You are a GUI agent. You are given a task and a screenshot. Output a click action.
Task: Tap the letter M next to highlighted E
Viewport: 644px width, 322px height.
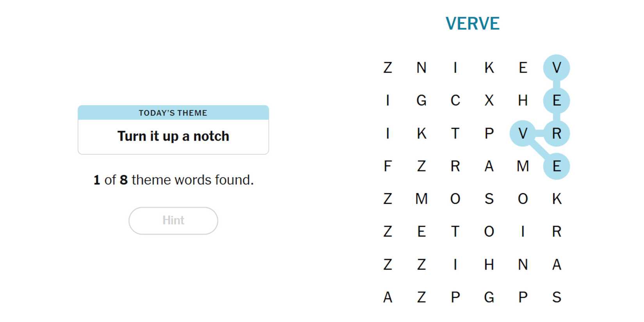[523, 166]
